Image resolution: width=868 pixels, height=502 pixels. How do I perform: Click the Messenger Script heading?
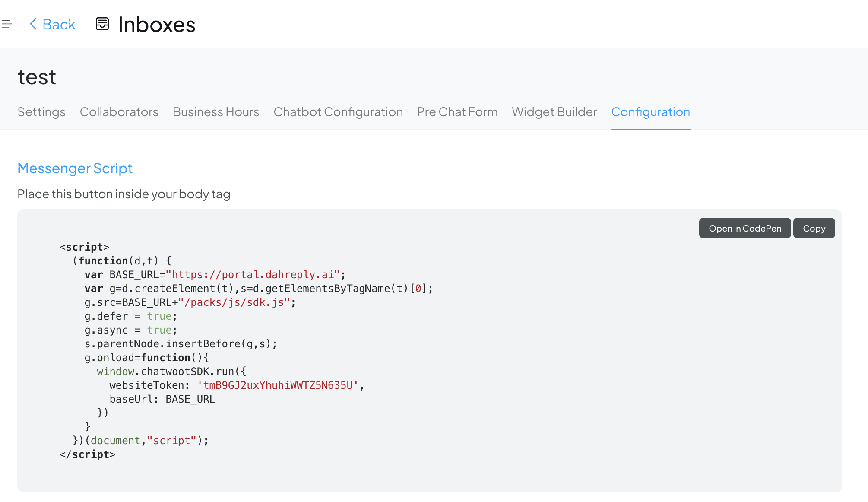click(x=75, y=168)
